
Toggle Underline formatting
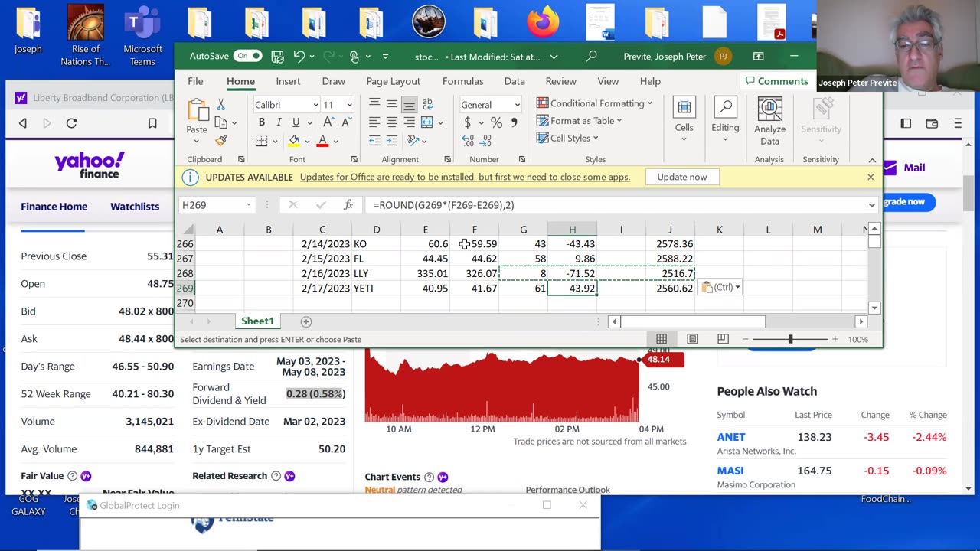coord(296,122)
